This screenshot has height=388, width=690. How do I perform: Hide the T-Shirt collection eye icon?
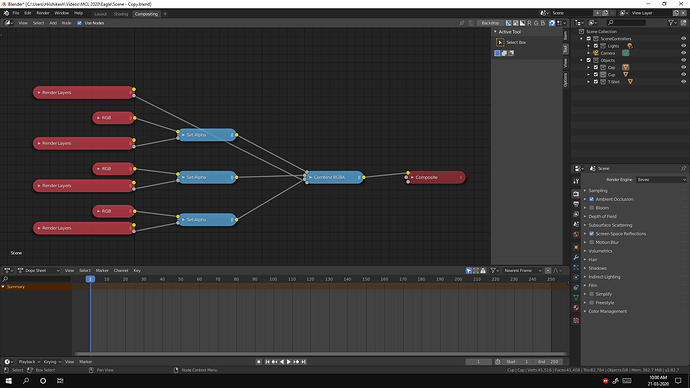tap(683, 82)
